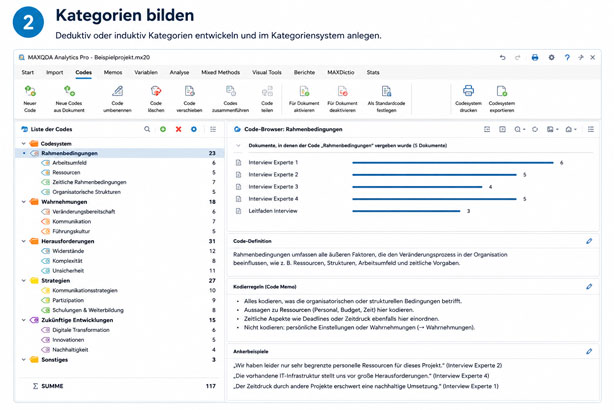
Task: Collapse the Rahmenbedingungen code node
Action: 24,154
